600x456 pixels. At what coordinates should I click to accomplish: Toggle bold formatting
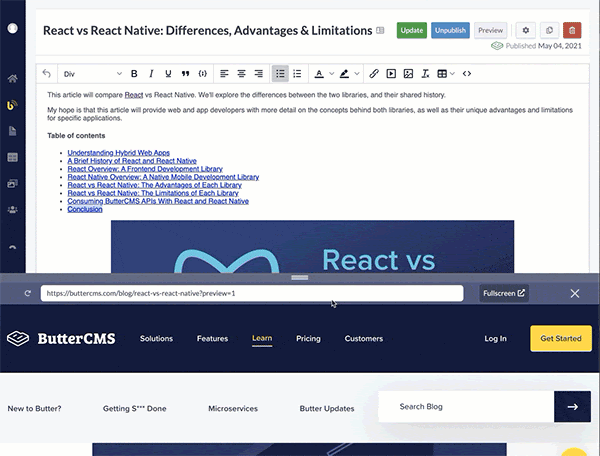[x=134, y=74]
